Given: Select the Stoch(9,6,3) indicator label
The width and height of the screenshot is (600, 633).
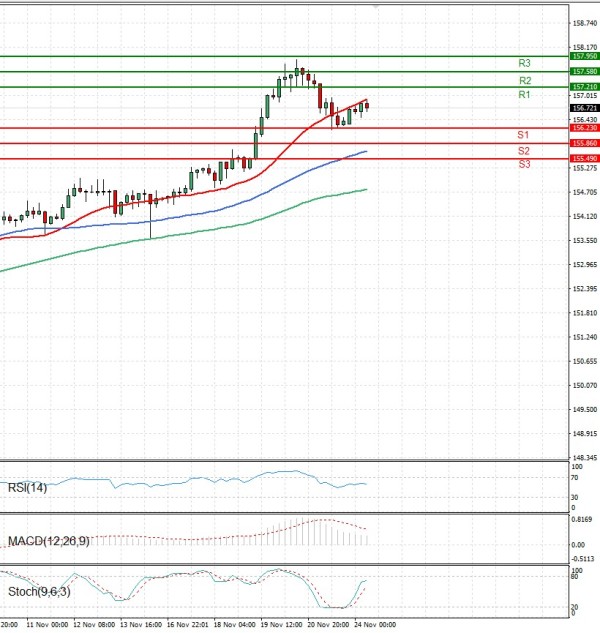Looking at the screenshot, I should coord(33,591).
